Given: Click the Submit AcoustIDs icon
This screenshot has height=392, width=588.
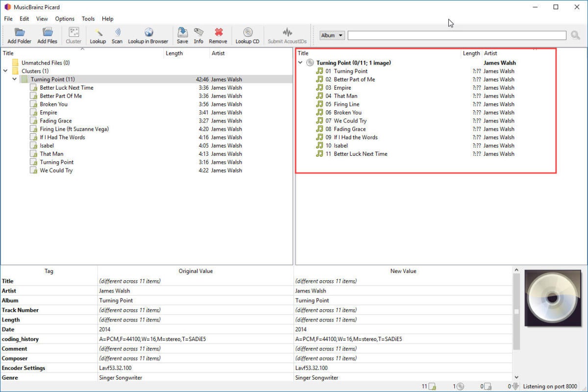Looking at the screenshot, I should tap(287, 32).
